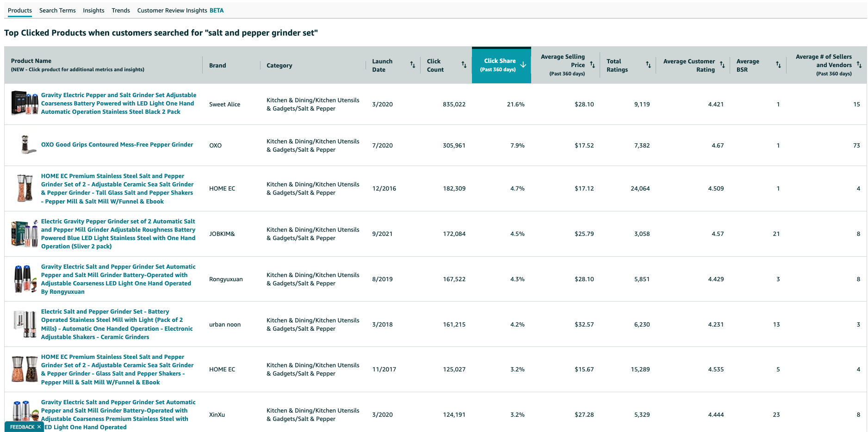The height and width of the screenshot is (432, 868).
Task: Sort by Total Ratings arrows icon
Action: (648, 65)
